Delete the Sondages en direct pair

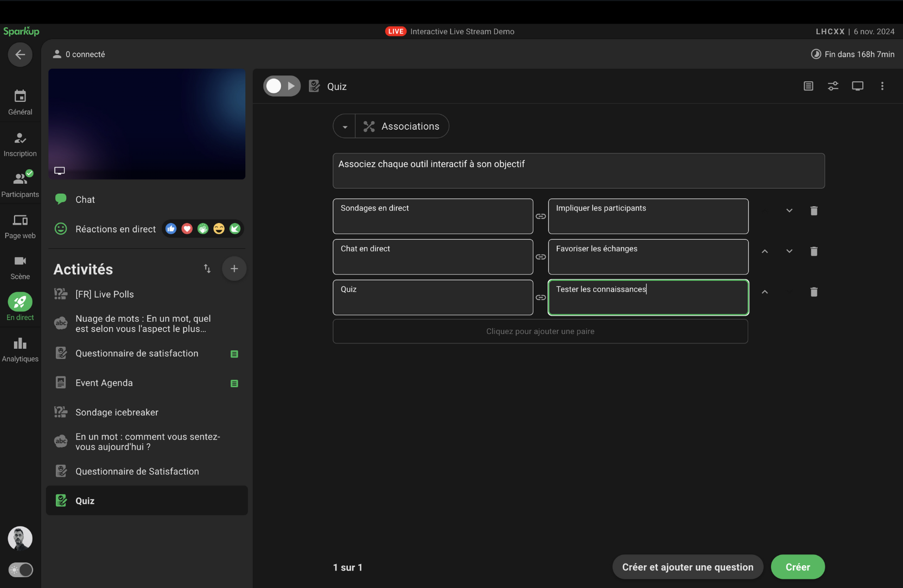pyautogui.click(x=813, y=210)
